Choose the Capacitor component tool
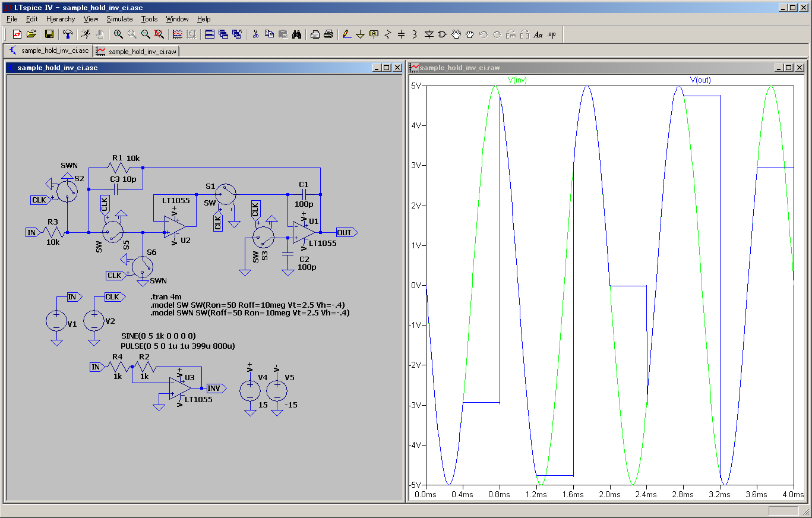This screenshot has height=518, width=812. tap(401, 34)
